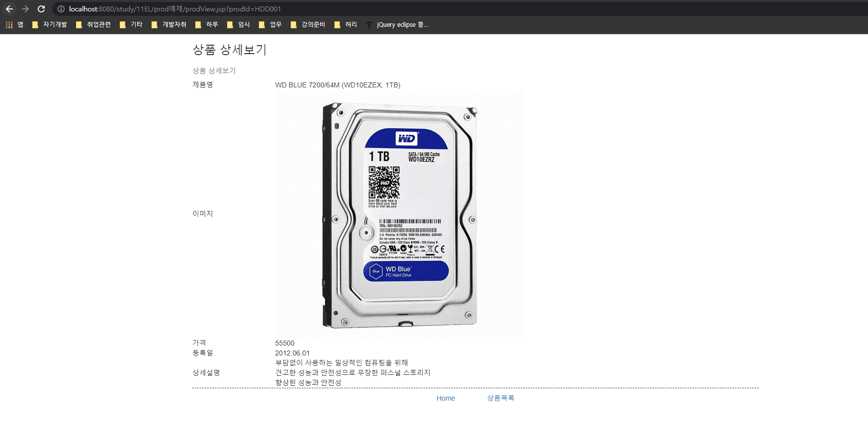The image size is (868, 426).
Task: Open the 하루 bookmark folder
Action: tap(206, 24)
